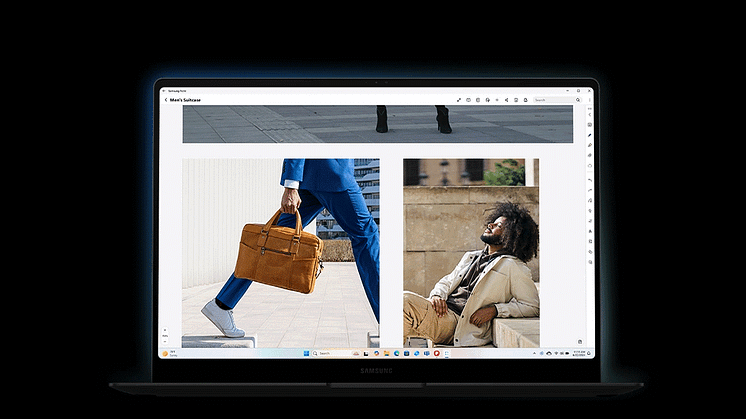Click the share icon in the top toolbar
The image size is (746, 419).
pos(507,100)
